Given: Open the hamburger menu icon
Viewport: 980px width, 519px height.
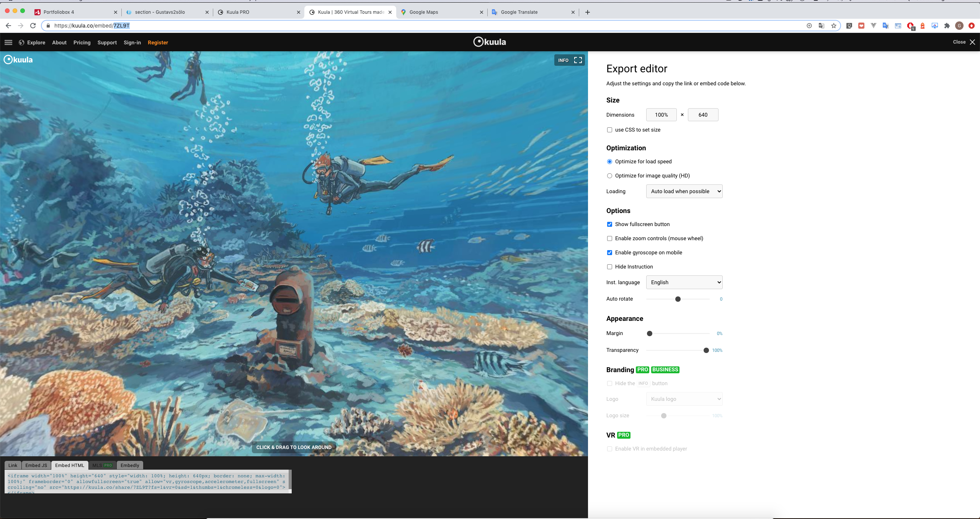Looking at the screenshot, I should (x=8, y=42).
